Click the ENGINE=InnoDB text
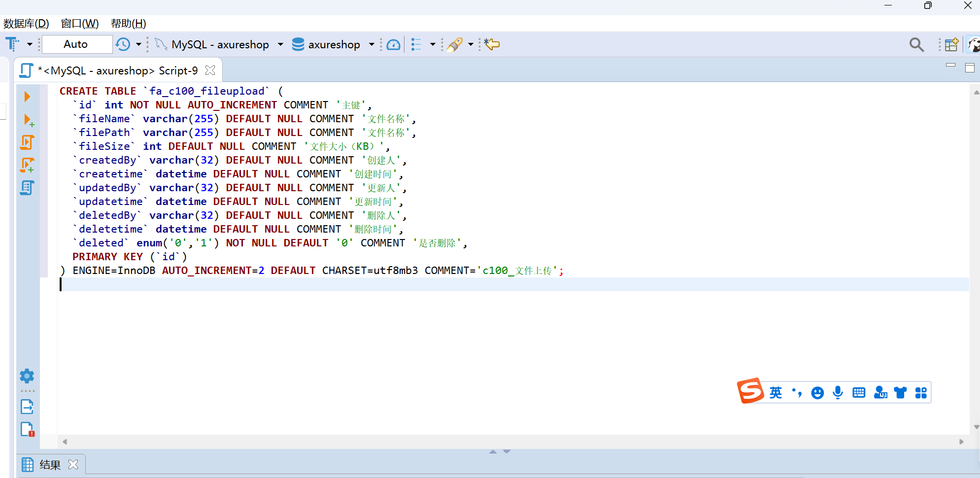The height and width of the screenshot is (478, 980). [x=114, y=271]
